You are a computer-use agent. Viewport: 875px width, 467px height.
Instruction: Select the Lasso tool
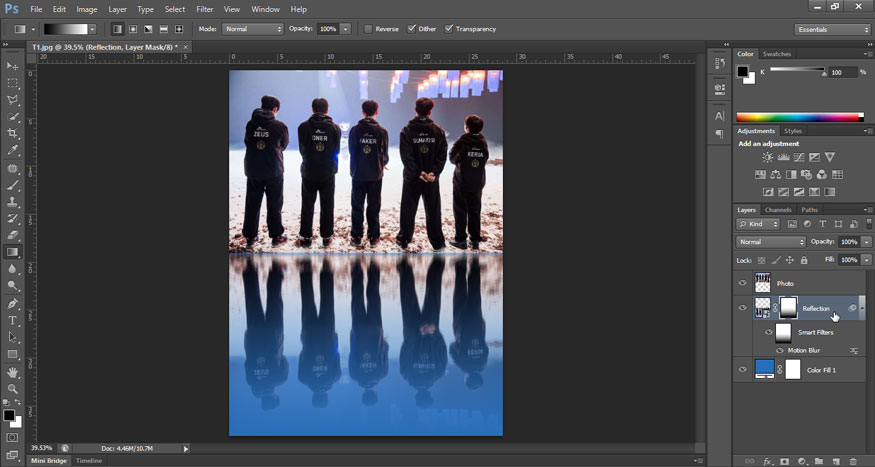pos(13,100)
